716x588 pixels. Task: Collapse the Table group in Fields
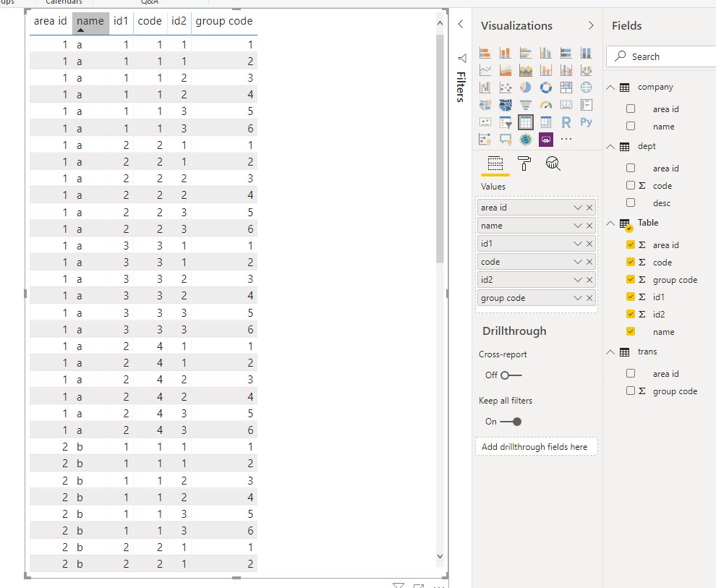(x=610, y=223)
